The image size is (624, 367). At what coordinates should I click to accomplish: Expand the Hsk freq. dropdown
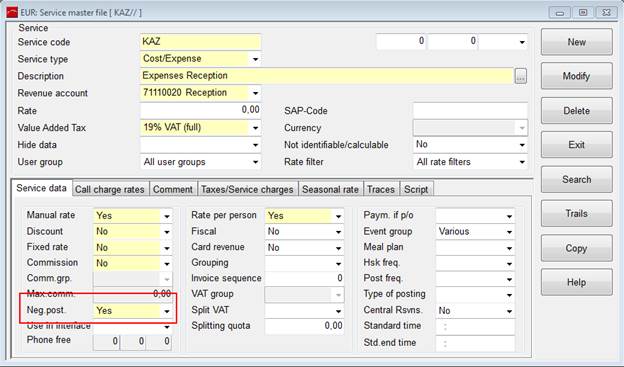coord(509,264)
